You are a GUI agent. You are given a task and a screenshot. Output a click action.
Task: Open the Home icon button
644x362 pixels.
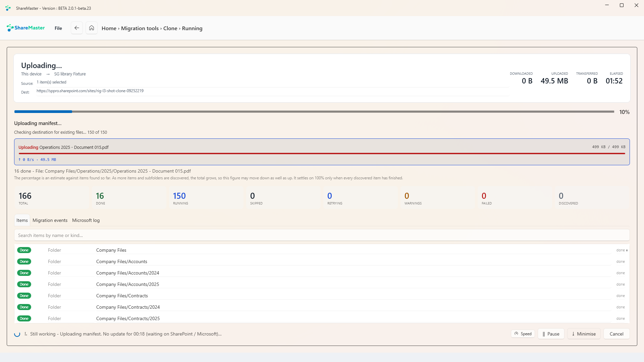(x=92, y=28)
